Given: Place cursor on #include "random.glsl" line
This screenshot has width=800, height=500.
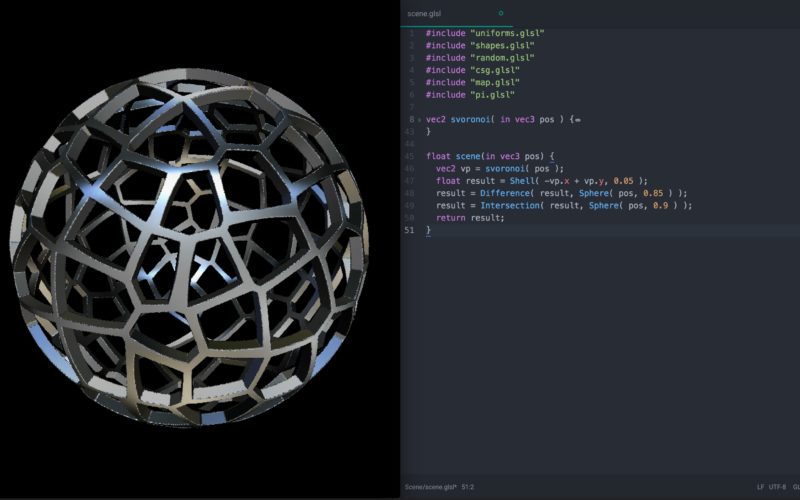Looking at the screenshot, I should point(480,58).
